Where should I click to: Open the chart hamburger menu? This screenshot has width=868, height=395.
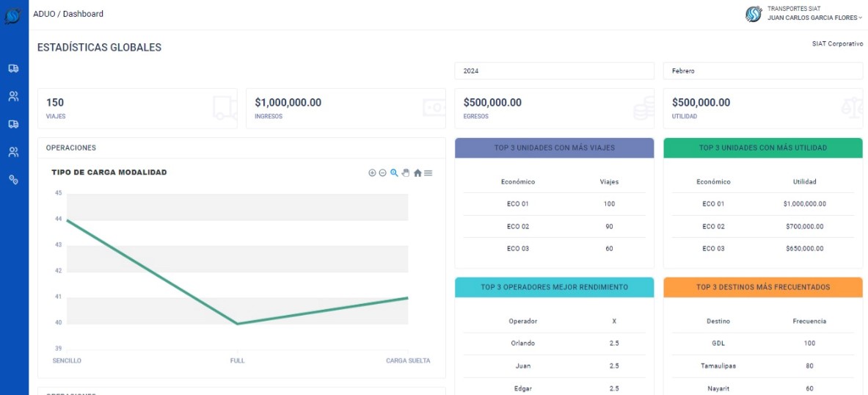click(428, 173)
